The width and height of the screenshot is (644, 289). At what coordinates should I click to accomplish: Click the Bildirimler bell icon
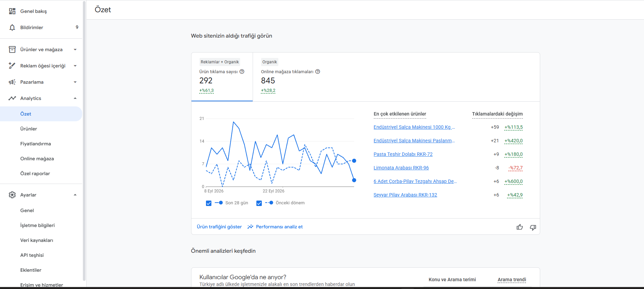pos(12,27)
